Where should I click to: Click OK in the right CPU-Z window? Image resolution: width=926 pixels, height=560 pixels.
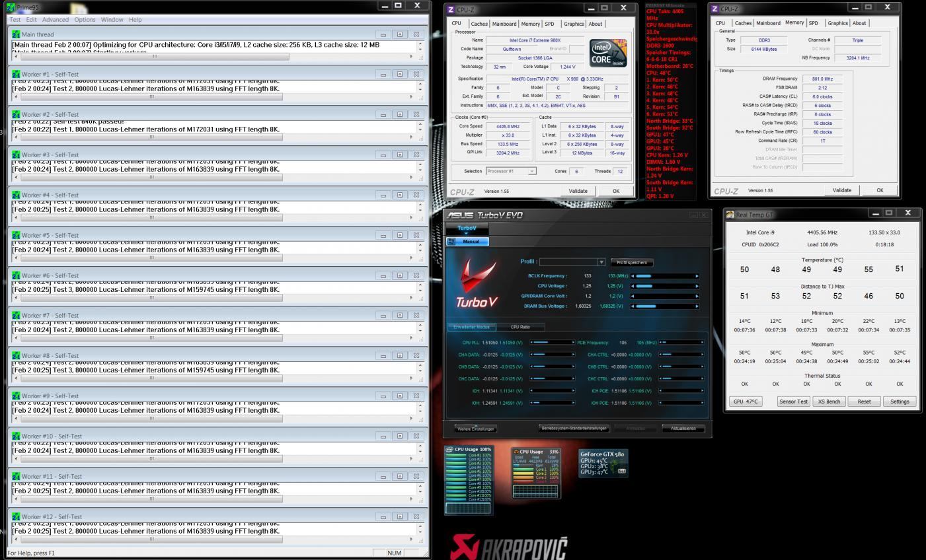[880, 190]
